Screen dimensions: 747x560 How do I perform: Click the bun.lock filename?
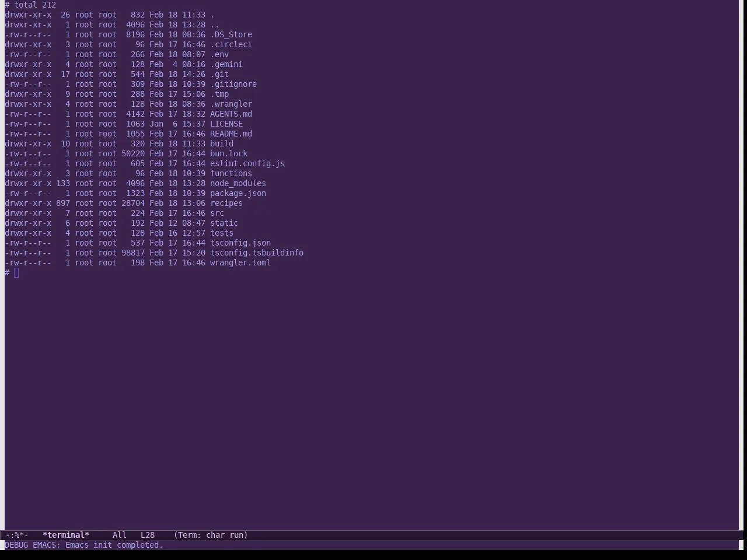point(229,153)
